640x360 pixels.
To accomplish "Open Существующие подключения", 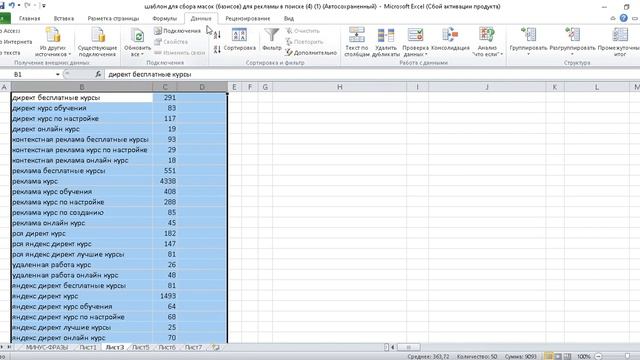I will pyautogui.click(x=98, y=42).
